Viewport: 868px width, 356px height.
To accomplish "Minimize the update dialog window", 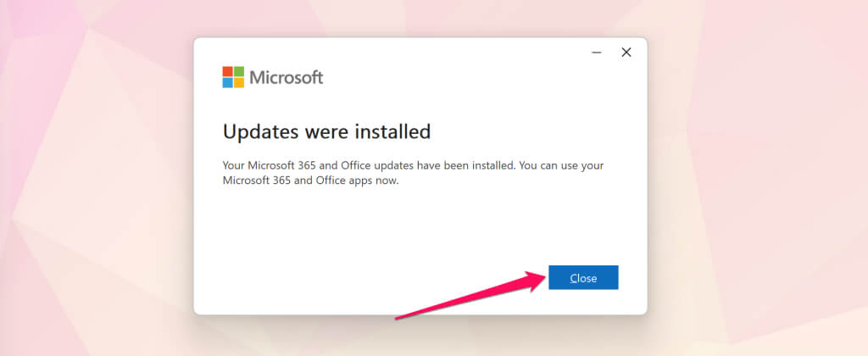I will [597, 53].
